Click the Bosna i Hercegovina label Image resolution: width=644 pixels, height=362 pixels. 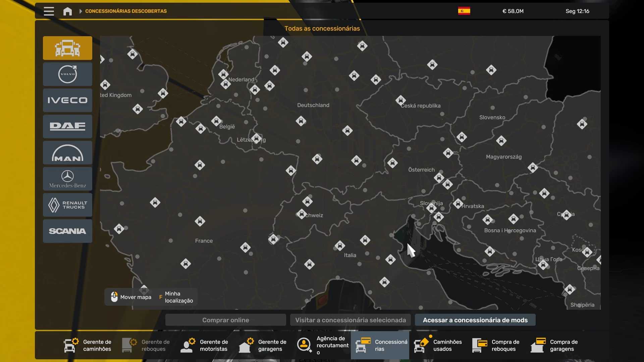point(510,230)
